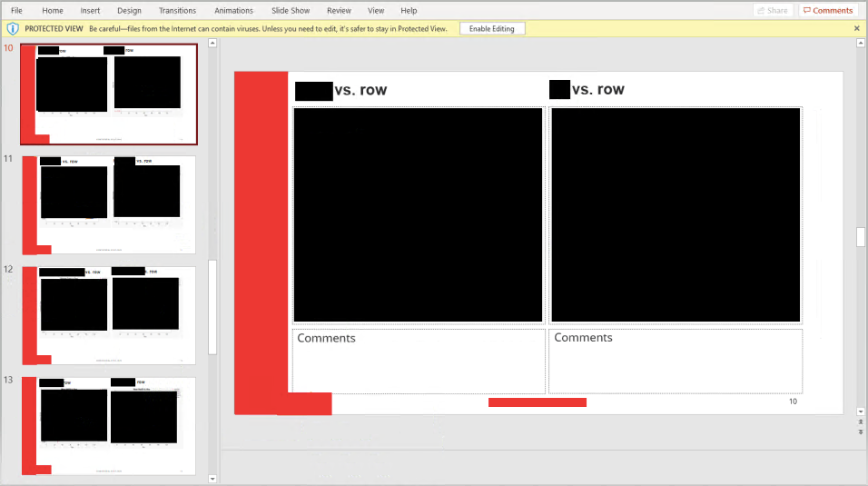The image size is (868, 486).
Task: Open the File menu
Action: click(x=16, y=11)
